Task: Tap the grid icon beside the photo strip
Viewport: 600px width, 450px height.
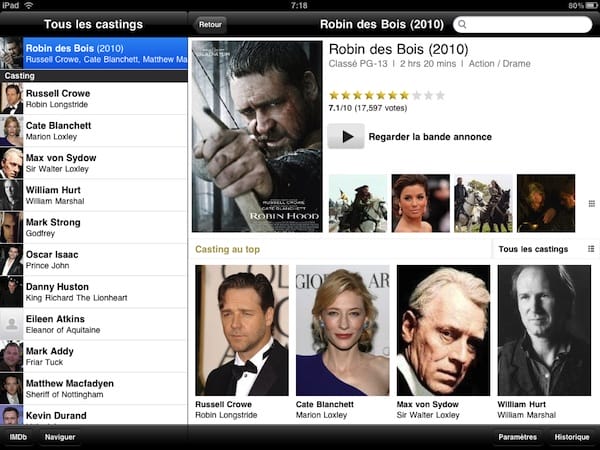Action: (590, 203)
